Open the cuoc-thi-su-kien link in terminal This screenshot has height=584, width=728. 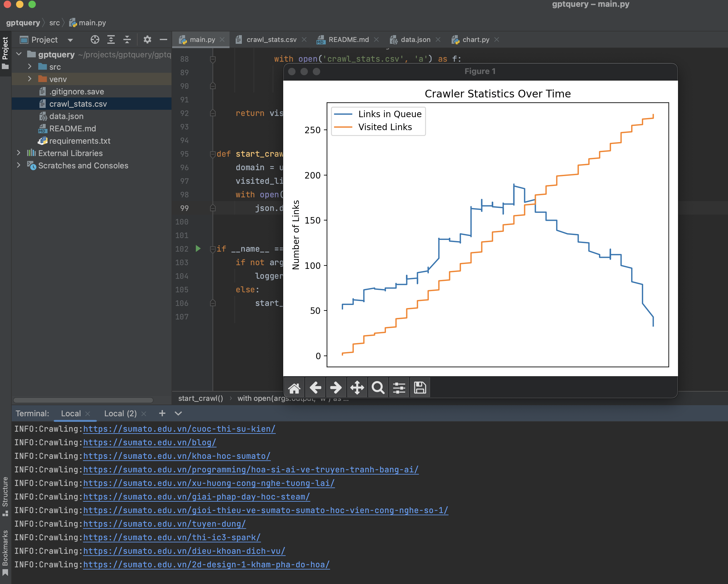[x=179, y=429]
